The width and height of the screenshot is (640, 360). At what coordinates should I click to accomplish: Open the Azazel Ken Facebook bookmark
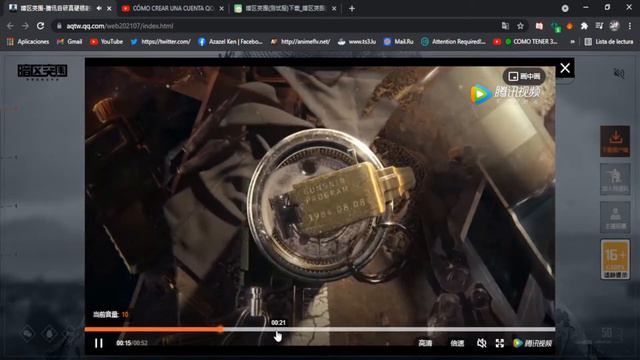231,42
